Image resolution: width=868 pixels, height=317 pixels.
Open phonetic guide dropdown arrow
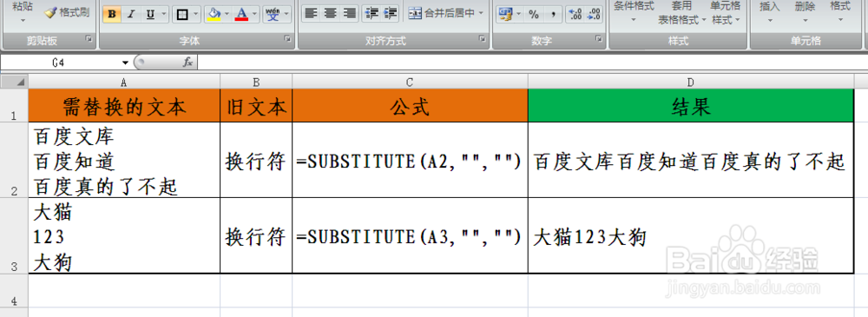pyautogui.click(x=286, y=15)
